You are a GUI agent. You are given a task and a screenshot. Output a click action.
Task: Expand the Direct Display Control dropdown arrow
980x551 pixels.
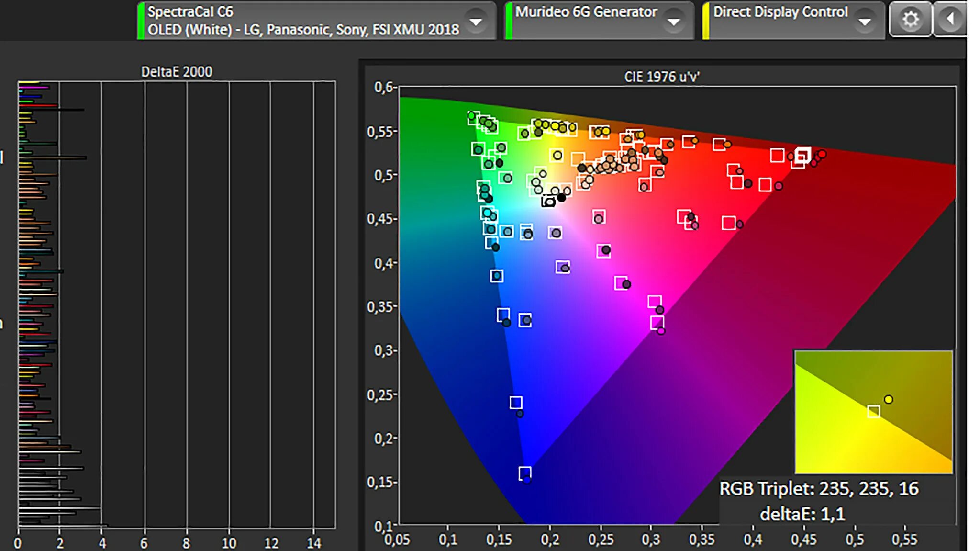tap(865, 22)
